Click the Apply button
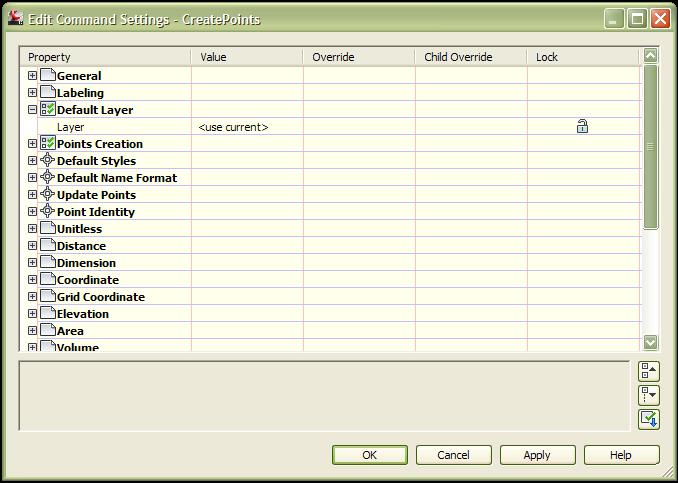678x483 pixels. click(x=537, y=455)
